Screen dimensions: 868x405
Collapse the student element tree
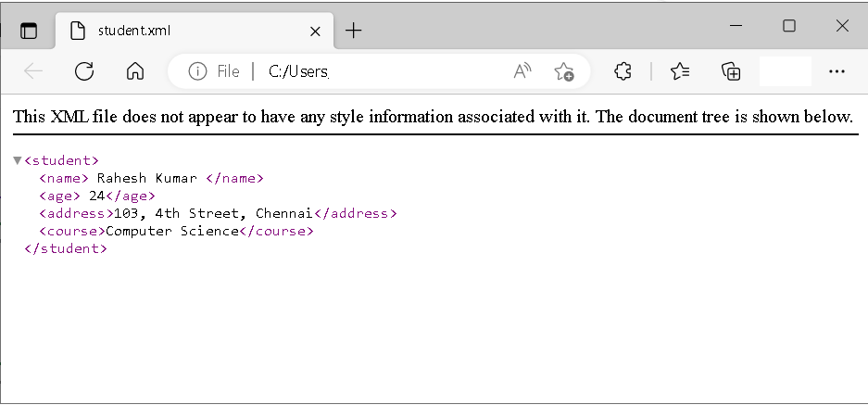[18, 160]
